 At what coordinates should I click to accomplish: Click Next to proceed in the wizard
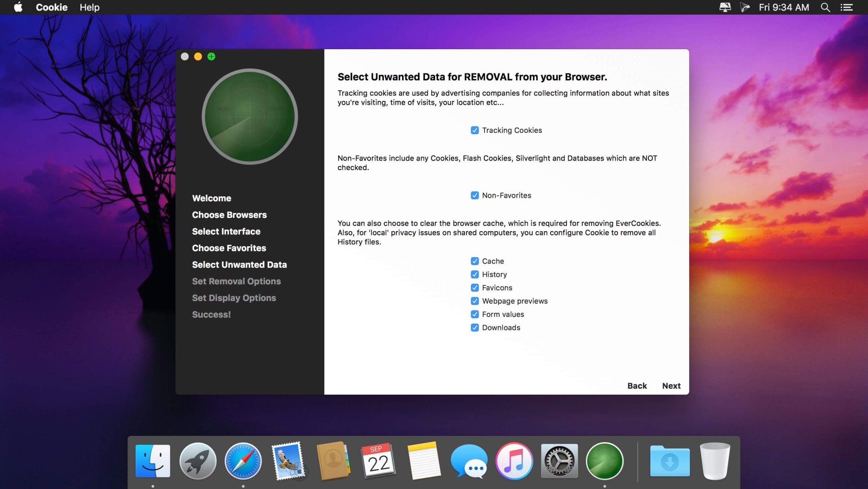click(671, 386)
